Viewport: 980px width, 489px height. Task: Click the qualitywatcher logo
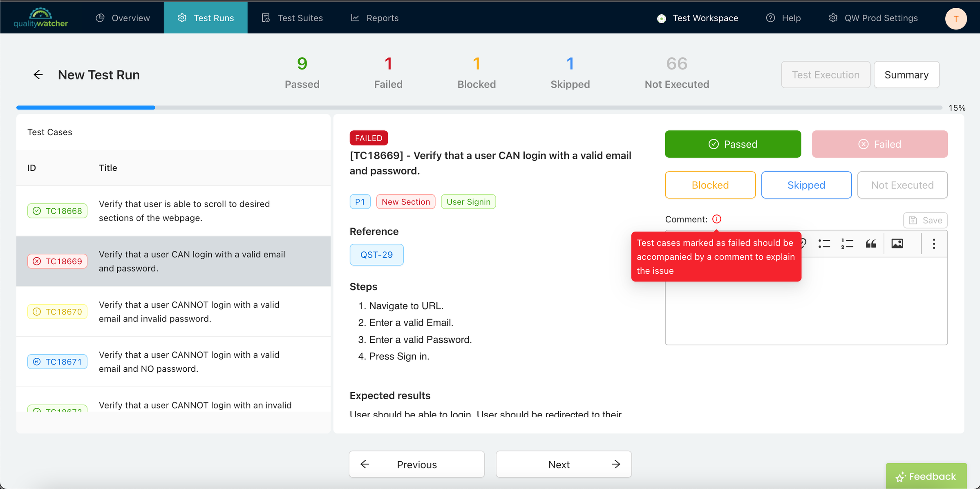coord(40,18)
